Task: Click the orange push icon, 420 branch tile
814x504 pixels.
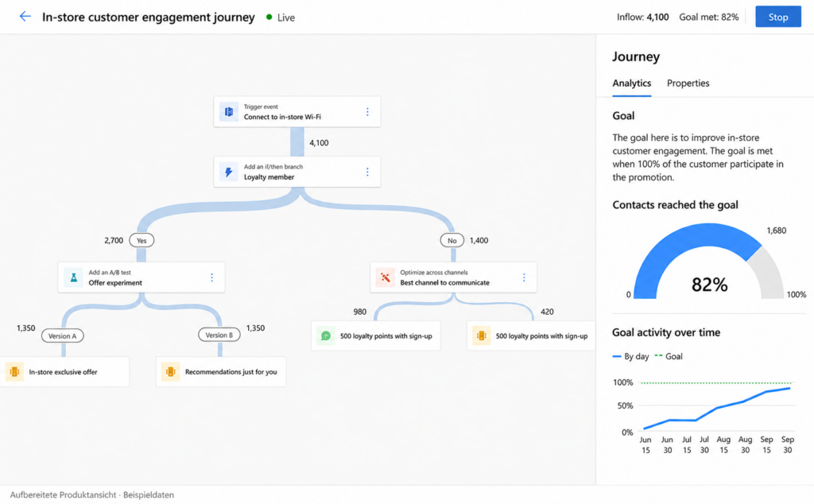Action: click(481, 335)
